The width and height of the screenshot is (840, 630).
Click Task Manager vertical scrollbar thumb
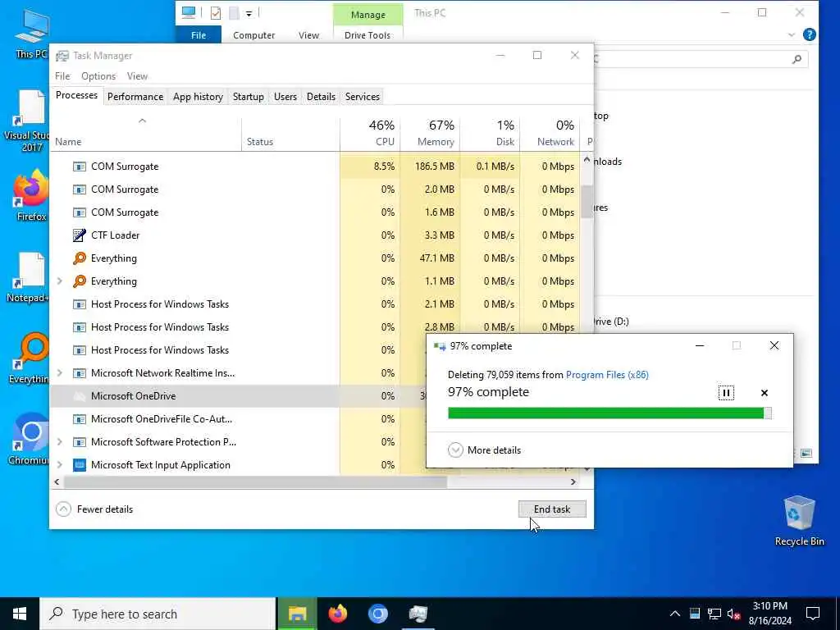click(x=587, y=202)
